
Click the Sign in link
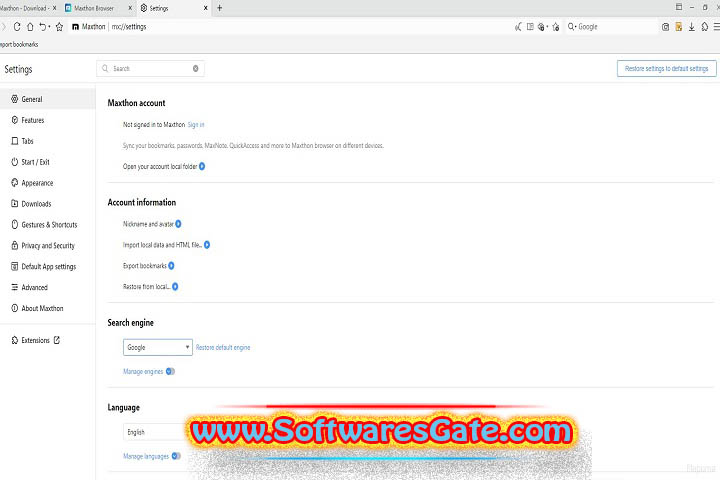click(196, 124)
